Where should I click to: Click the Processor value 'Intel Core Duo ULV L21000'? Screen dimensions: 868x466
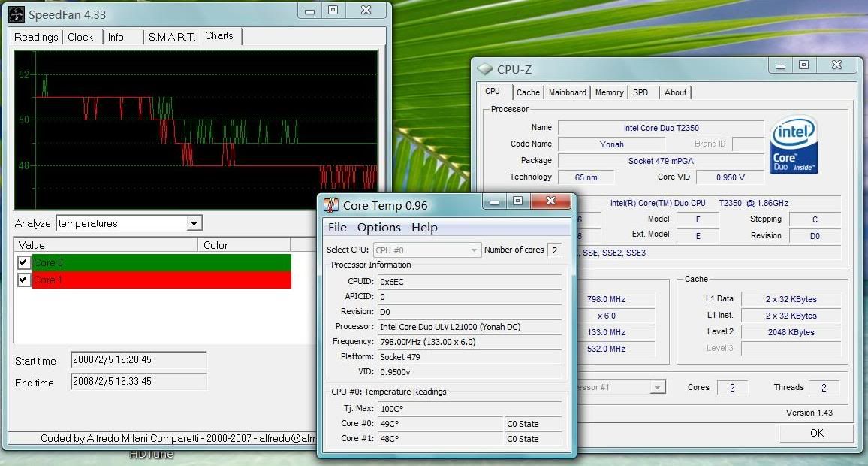[469, 327]
